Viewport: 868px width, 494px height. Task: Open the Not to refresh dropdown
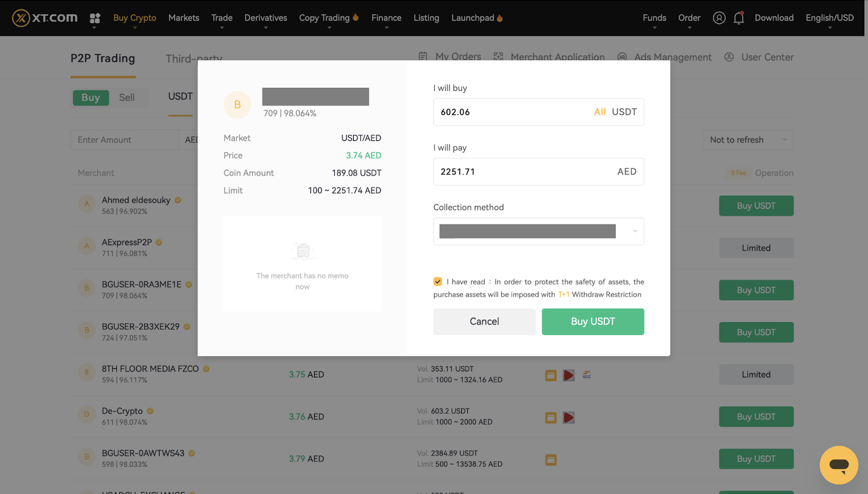click(748, 140)
